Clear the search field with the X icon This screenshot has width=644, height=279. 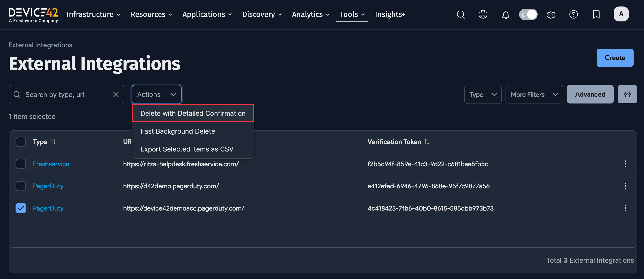pyautogui.click(x=116, y=94)
